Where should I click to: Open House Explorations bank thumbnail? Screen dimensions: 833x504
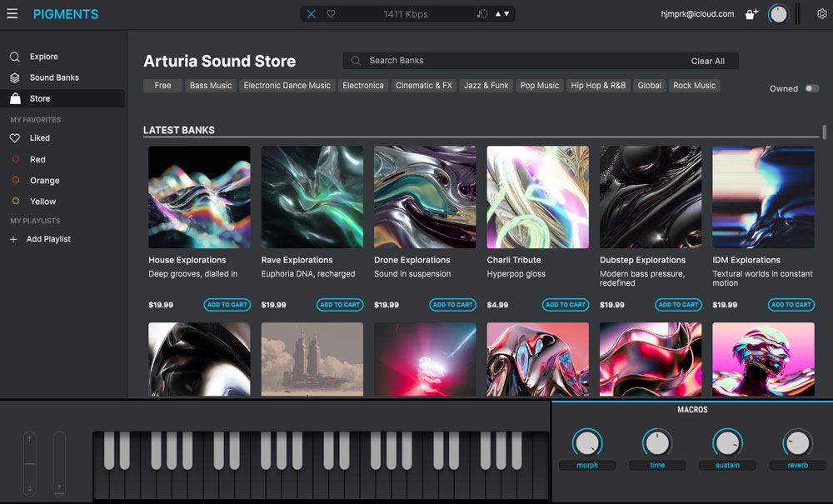pos(199,197)
